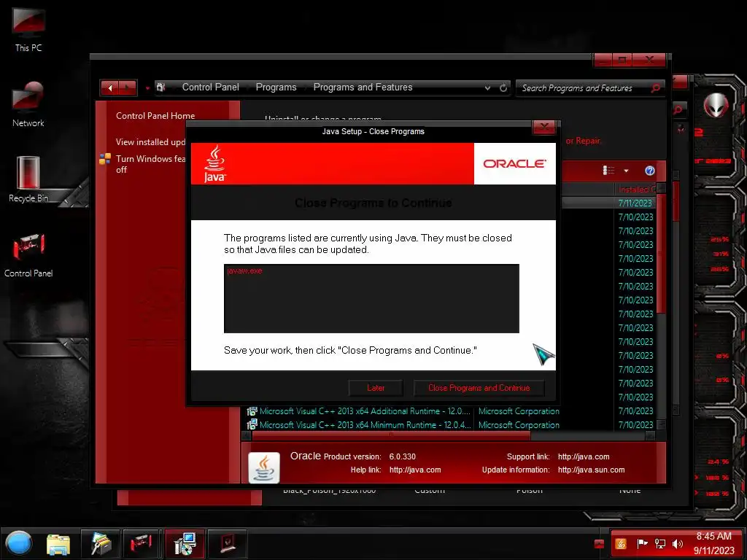This screenshot has height=560, width=747.
Task: Change view layout icon in toolbar
Action: point(609,171)
